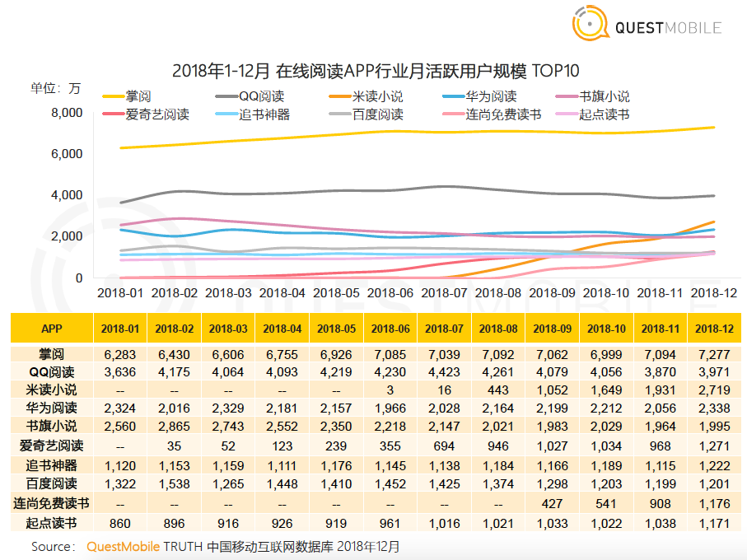Click the 2018-12 x-axis label
The width and height of the screenshot is (747, 560).
pos(714,293)
